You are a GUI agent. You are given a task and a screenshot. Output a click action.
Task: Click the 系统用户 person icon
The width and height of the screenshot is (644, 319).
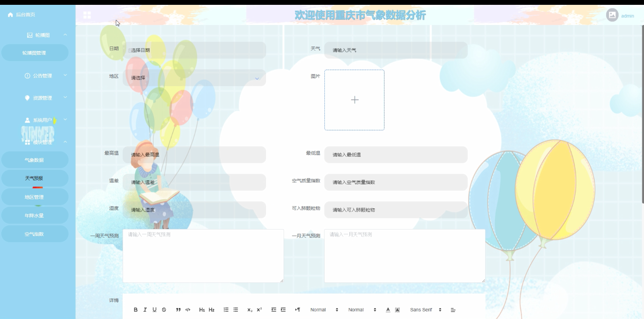[x=28, y=120]
